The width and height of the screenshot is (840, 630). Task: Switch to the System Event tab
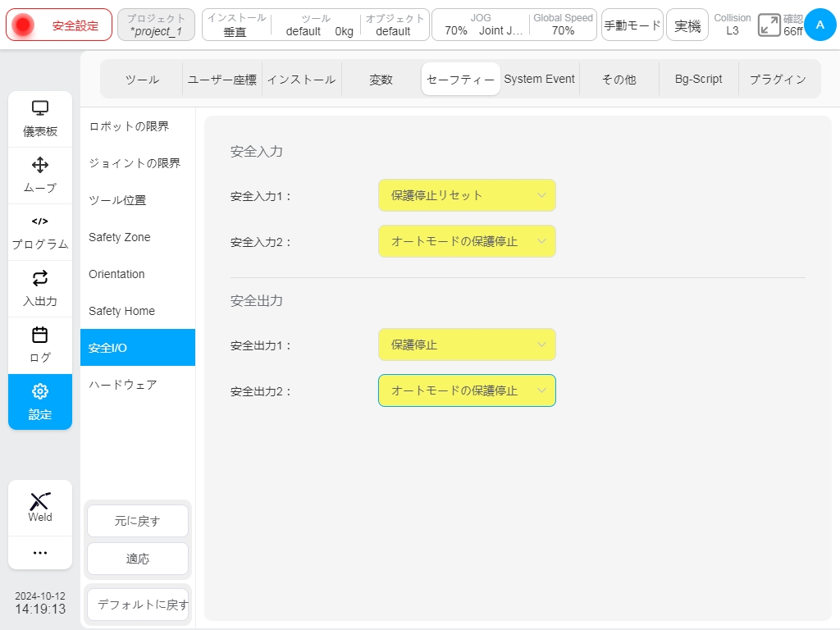pyautogui.click(x=540, y=80)
